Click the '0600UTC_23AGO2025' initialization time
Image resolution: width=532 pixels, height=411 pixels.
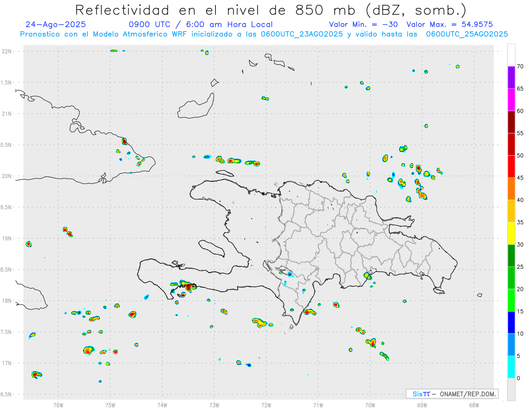(302, 34)
